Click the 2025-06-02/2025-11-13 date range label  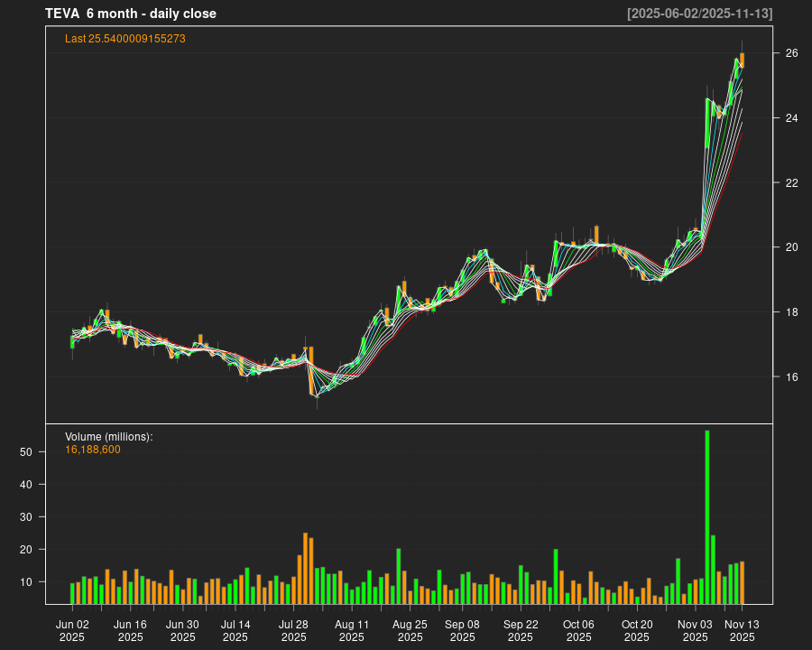click(x=699, y=14)
